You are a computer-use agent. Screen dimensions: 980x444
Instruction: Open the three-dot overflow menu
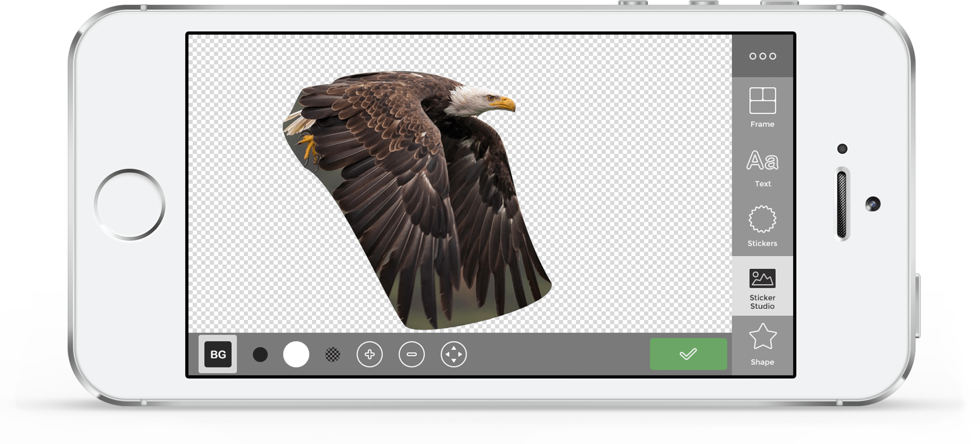point(762,56)
